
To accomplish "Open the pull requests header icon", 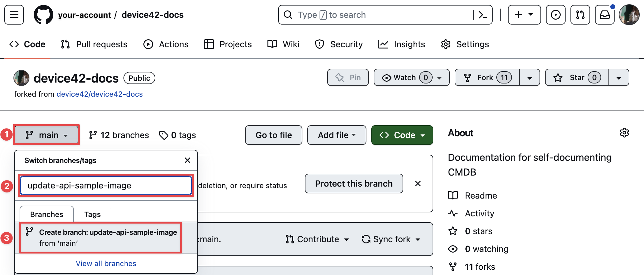I will [580, 15].
